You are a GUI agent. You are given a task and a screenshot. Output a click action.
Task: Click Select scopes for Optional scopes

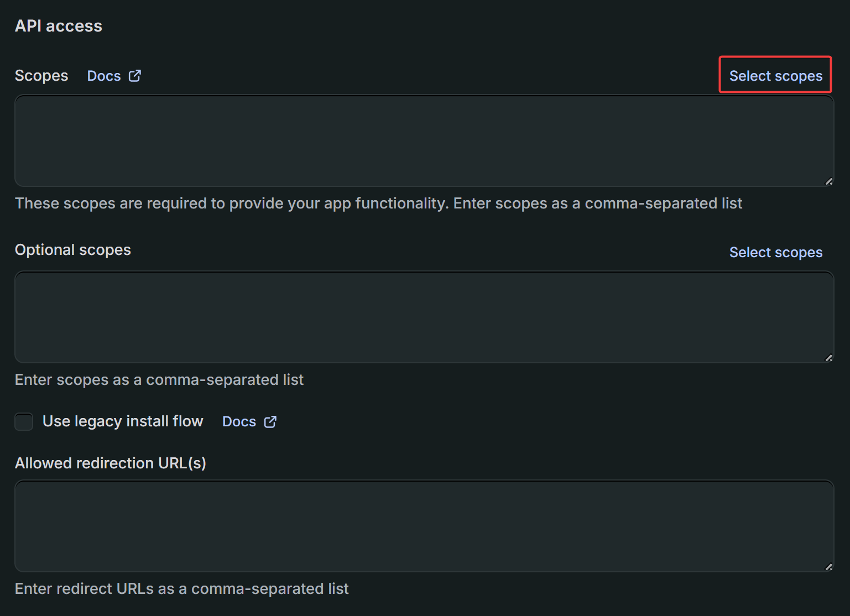(x=775, y=252)
